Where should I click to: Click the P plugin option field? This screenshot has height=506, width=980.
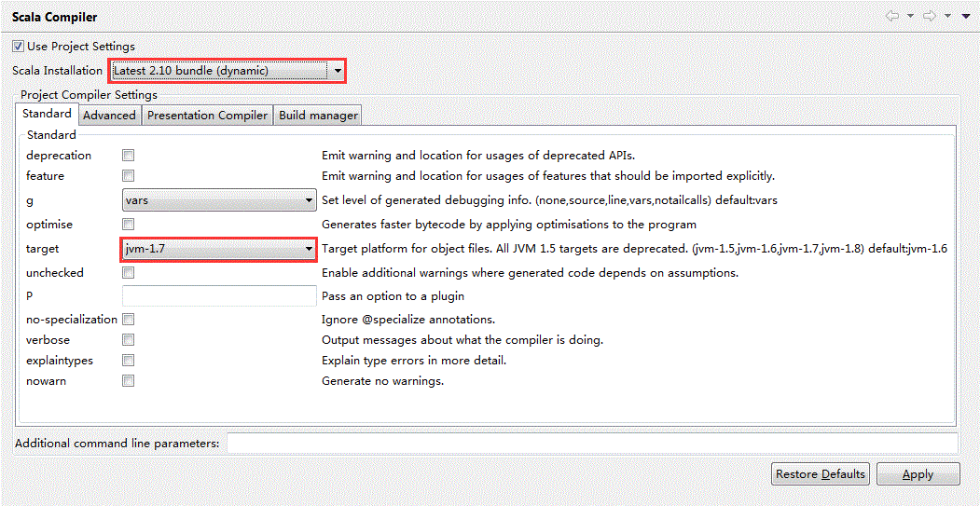(219, 295)
